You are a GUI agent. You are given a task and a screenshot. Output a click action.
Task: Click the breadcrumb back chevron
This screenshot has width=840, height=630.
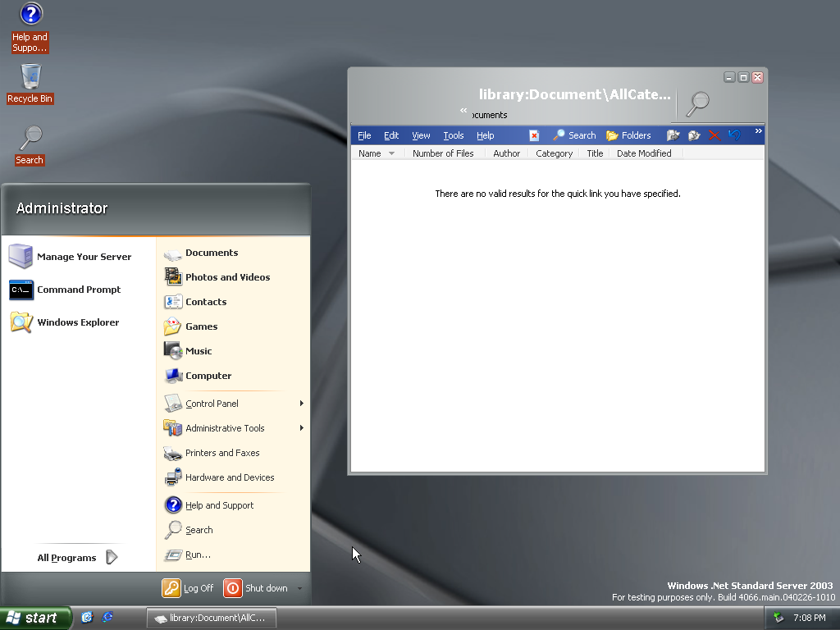click(x=463, y=111)
